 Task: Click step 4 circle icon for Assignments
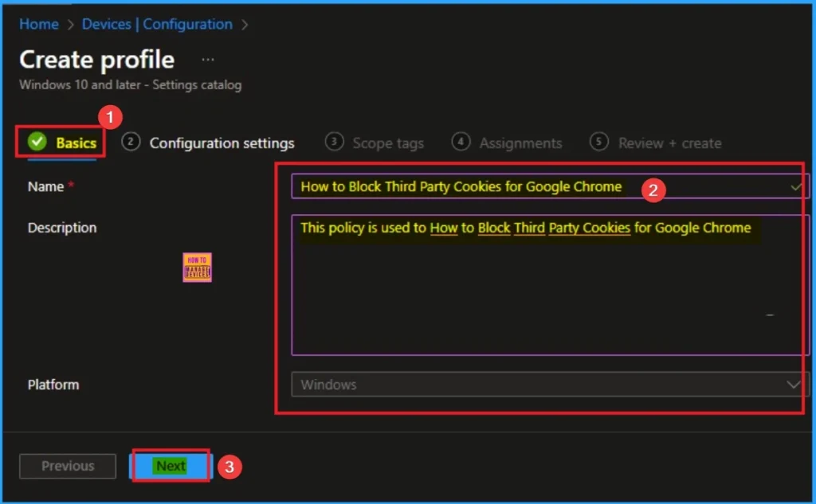[x=461, y=142]
